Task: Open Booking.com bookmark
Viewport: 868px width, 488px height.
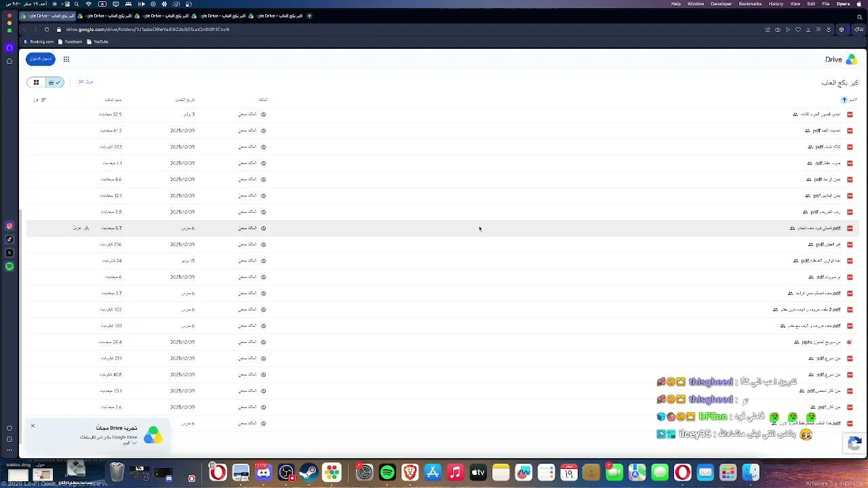Action: (x=39, y=41)
